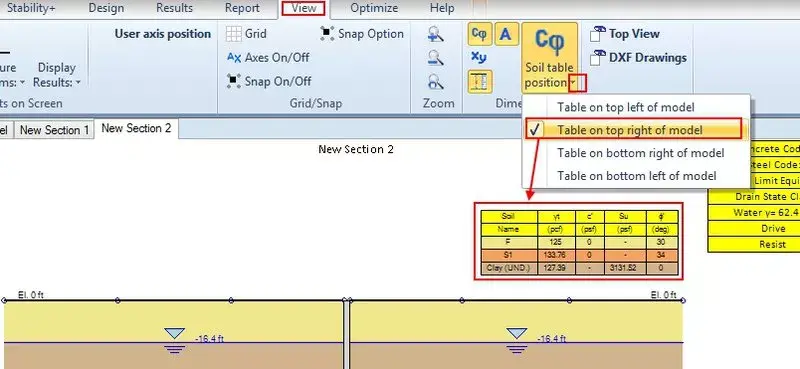The width and height of the screenshot is (800, 369).
Task: Click the 3131.52 Su value cell
Action: click(624, 268)
